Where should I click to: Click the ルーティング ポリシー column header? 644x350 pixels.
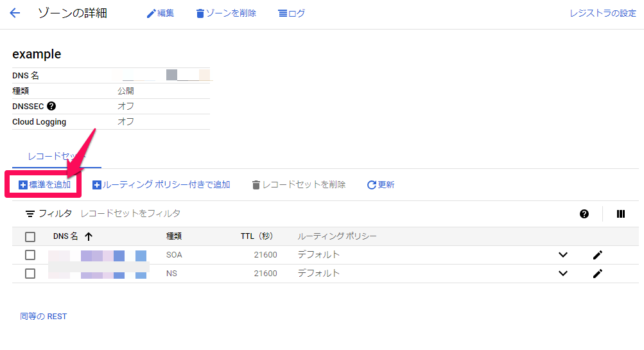(337, 236)
